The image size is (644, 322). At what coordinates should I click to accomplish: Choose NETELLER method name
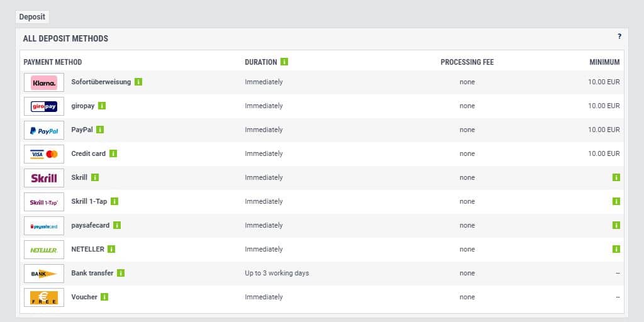[87, 249]
